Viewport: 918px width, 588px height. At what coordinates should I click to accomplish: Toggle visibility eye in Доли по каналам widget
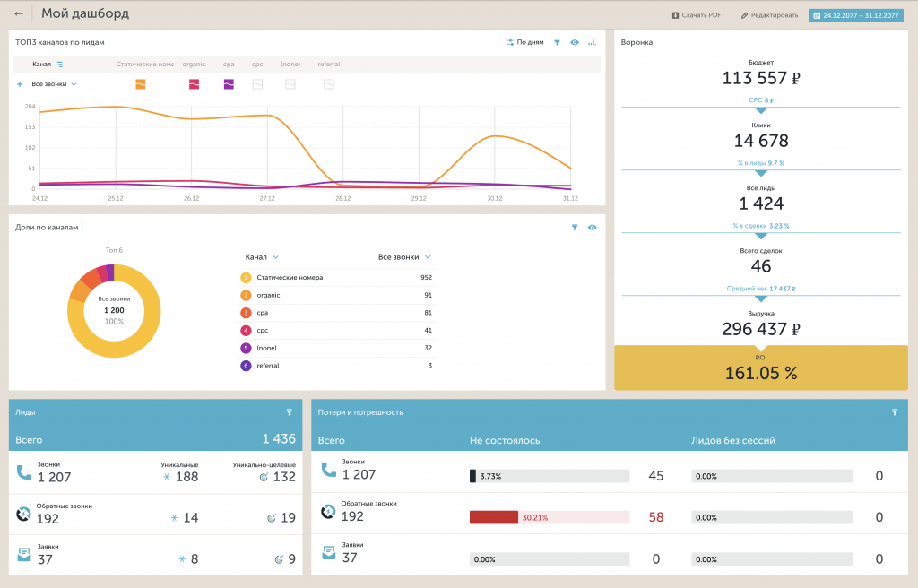click(593, 228)
